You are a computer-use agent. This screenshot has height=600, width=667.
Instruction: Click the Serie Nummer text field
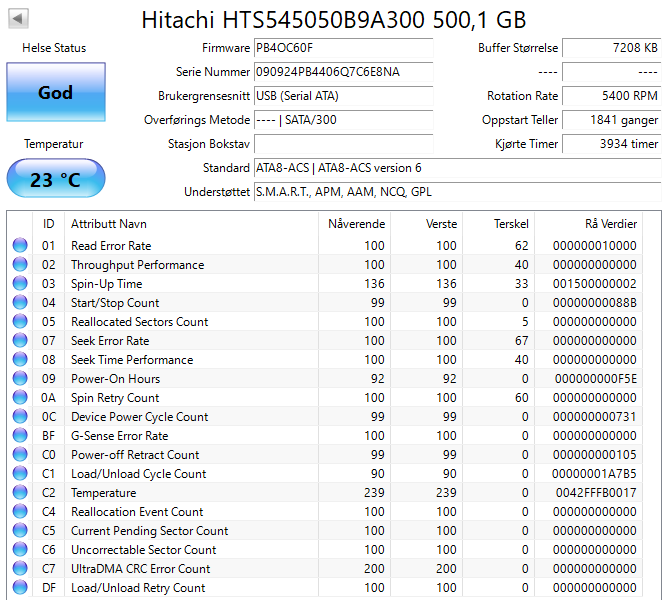(343, 72)
